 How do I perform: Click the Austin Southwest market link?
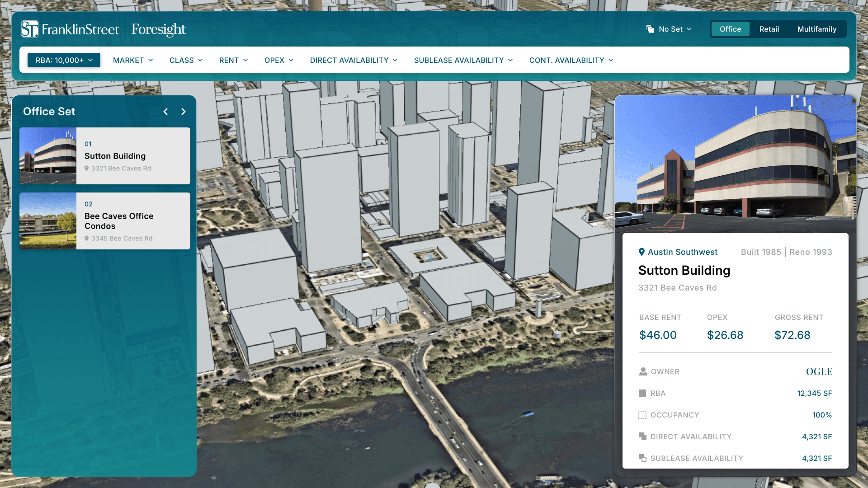pyautogui.click(x=682, y=252)
